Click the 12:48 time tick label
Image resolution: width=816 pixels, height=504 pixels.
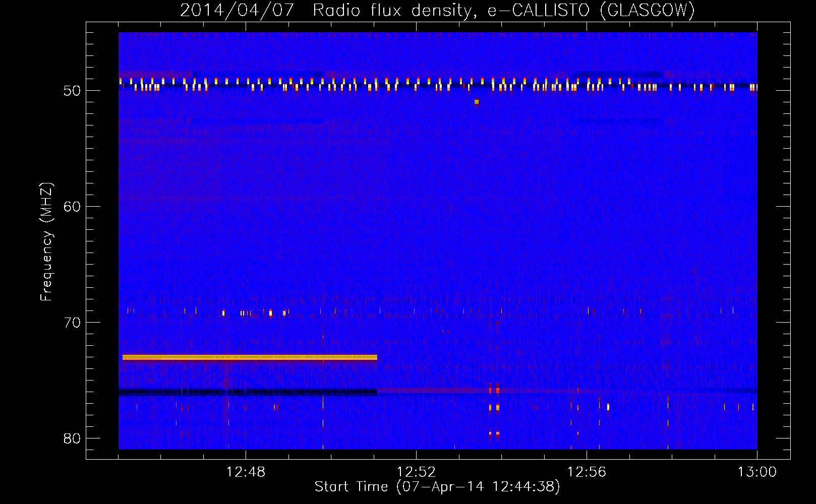(246, 472)
